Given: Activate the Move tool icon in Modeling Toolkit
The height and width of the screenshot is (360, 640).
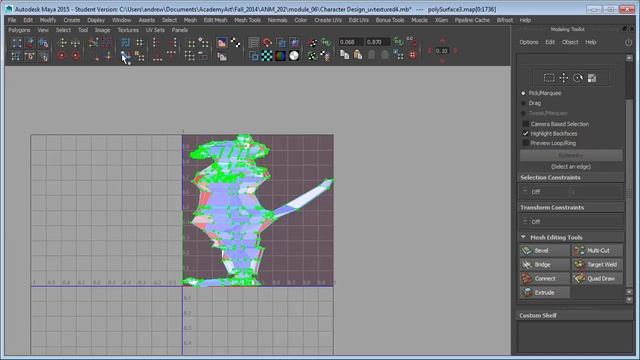Looking at the screenshot, I should click(x=563, y=78).
